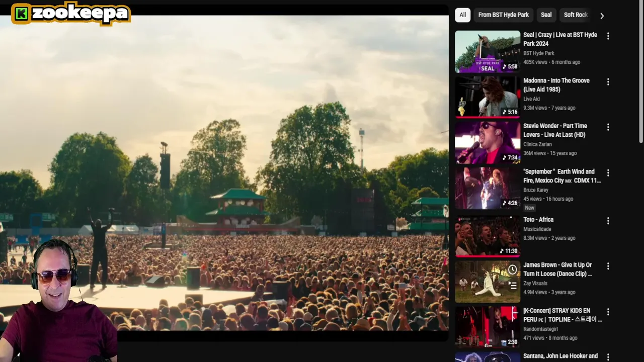Open more options for September Earth Wind and Fire
Screen dimensions: 644x362
(x=608, y=173)
